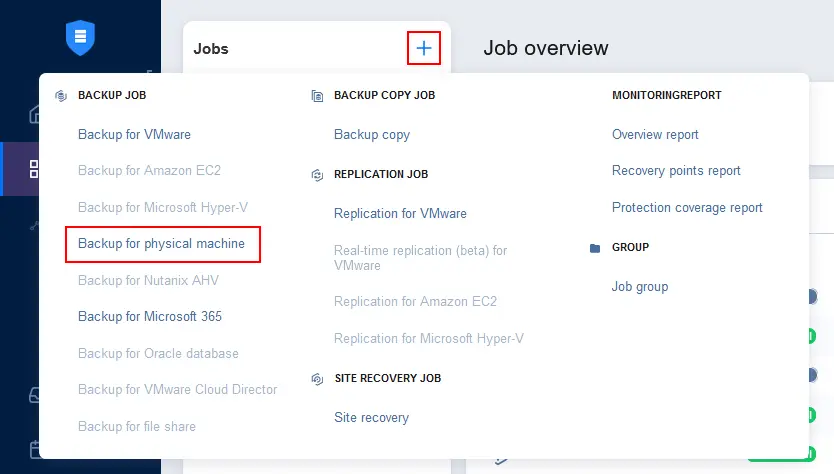
Task: Select Backup for physical machine
Action: [161, 243]
